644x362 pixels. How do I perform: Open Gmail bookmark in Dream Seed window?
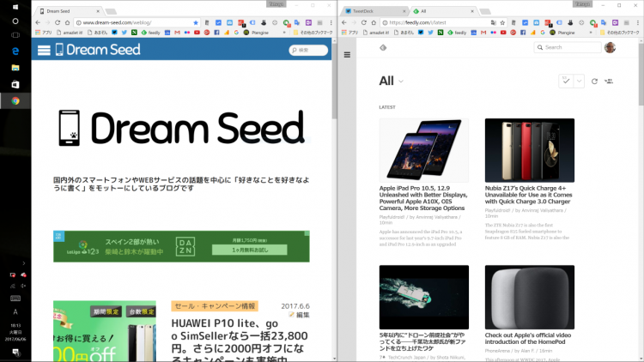point(177,33)
